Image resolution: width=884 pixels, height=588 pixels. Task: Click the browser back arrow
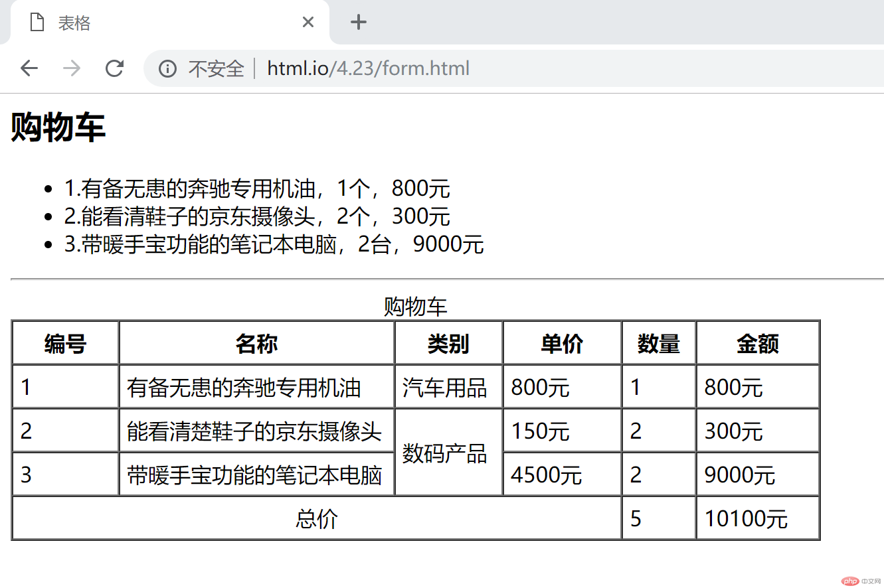(29, 68)
